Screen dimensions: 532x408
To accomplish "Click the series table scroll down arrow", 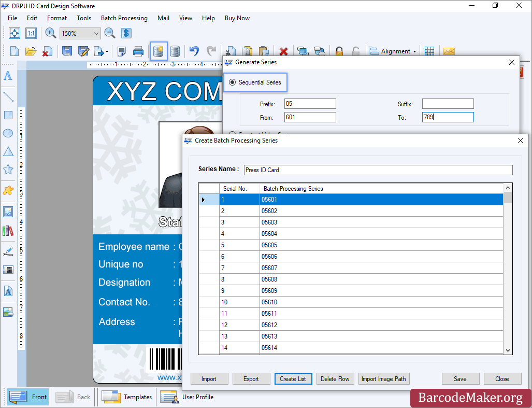I will click(508, 350).
